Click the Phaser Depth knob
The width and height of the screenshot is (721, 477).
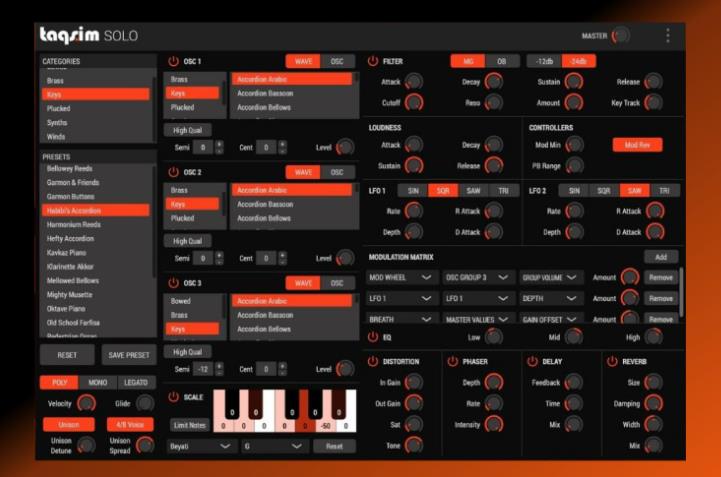pos(494,382)
